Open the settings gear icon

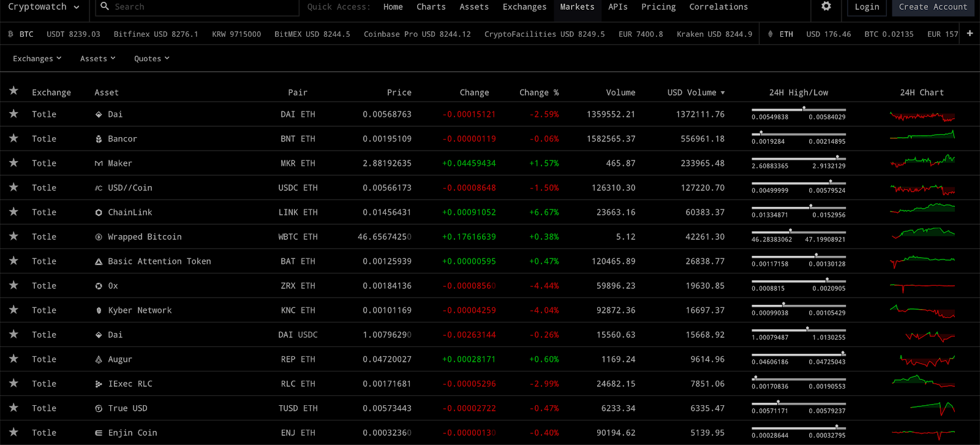click(x=826, y=6)
